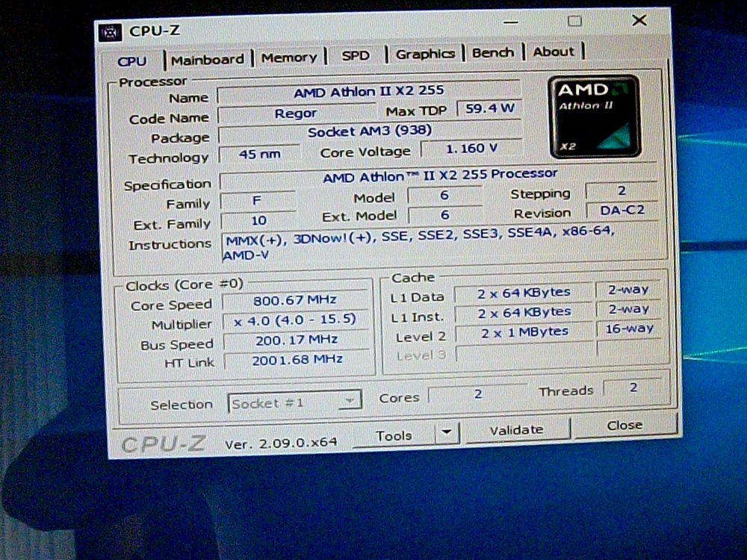Click the Validate button
Image resolution: width=747 pixels, height=560 pixels.
coord(517,429)
